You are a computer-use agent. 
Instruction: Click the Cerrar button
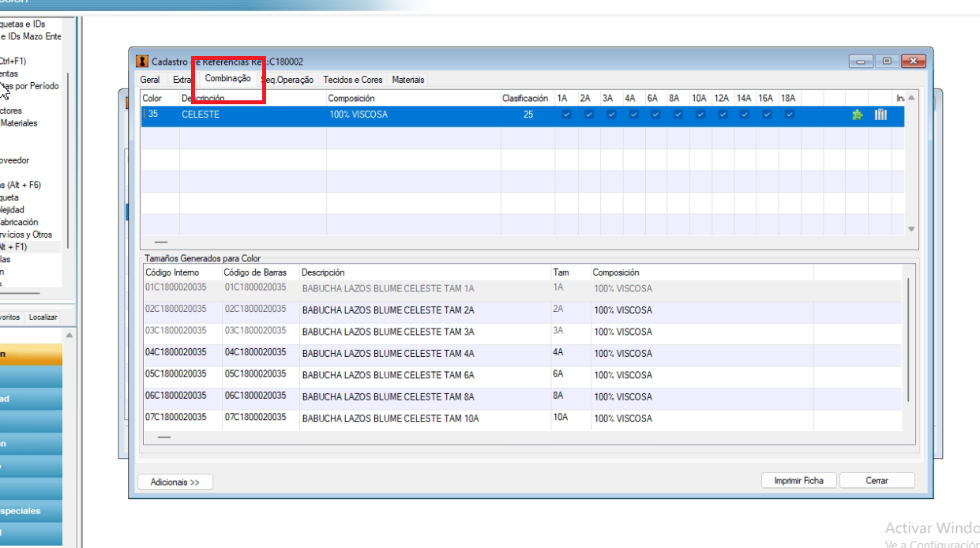(877, 480)
